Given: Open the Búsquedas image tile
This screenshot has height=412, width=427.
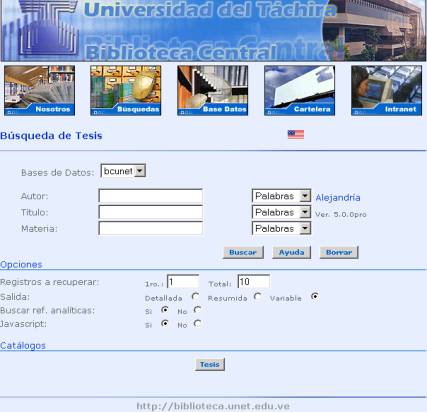Looking at the screenshot, I should click(126, 90).
